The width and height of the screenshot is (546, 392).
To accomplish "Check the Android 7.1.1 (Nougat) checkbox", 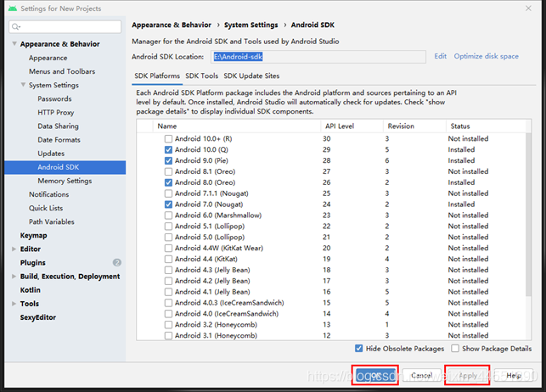I will pyautogui.click(x=168, y=193).
